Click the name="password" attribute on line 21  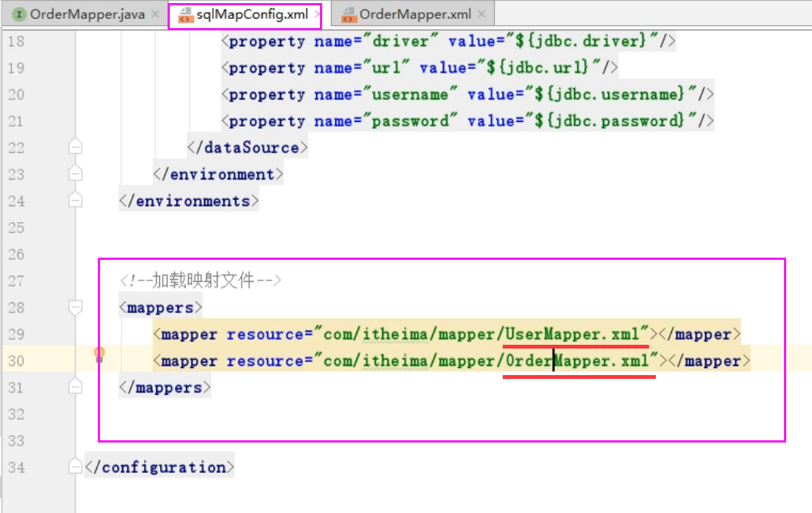click(386, 120)
